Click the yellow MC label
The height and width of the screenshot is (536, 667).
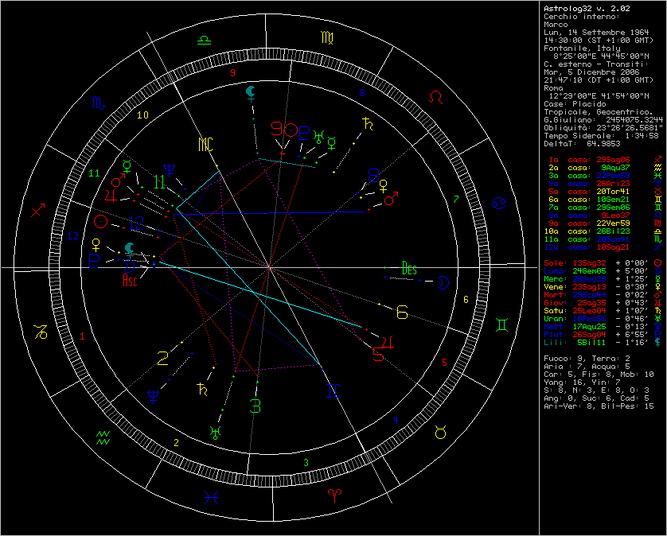[205, 145]
